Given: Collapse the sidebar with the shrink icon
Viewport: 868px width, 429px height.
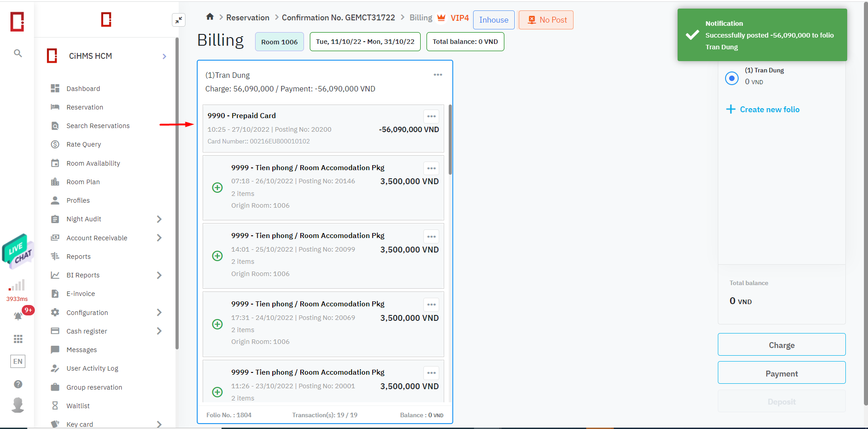Looking at the screenshot, I should [x=179, y=20].
